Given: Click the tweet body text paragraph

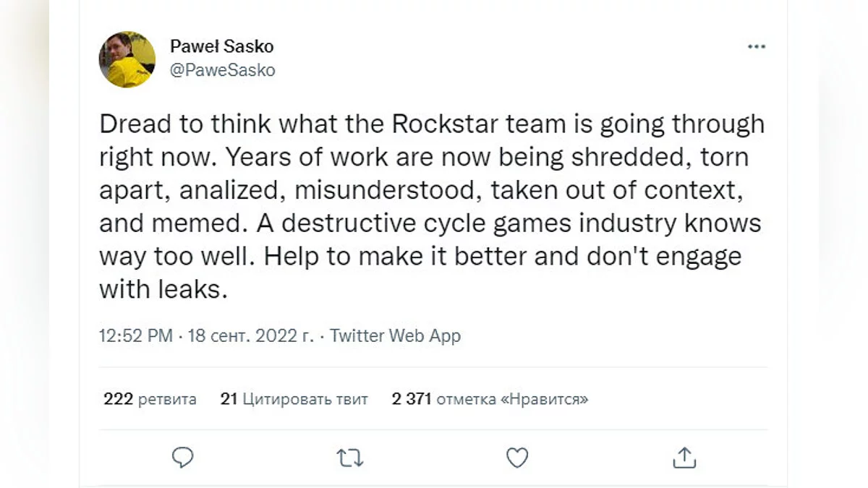Looking at the screenshot, I should [431, 206].
